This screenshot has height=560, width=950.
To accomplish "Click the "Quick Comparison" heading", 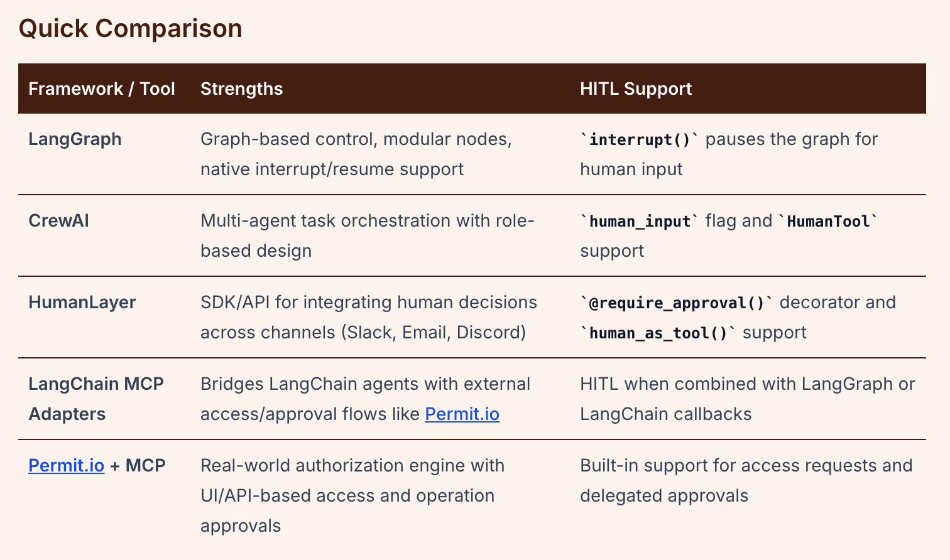I will pyautogui.click(x=131, y=29).
